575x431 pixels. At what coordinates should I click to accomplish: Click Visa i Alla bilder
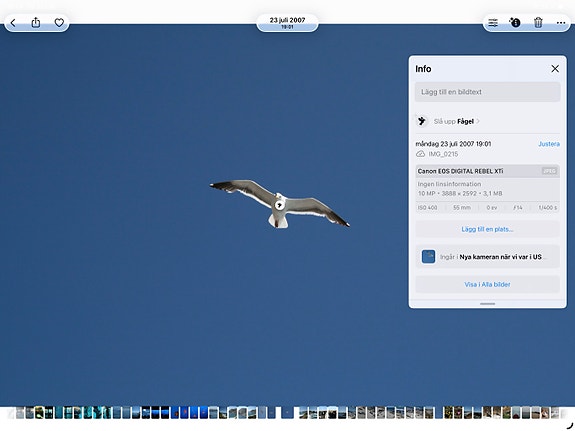point(487,284)
